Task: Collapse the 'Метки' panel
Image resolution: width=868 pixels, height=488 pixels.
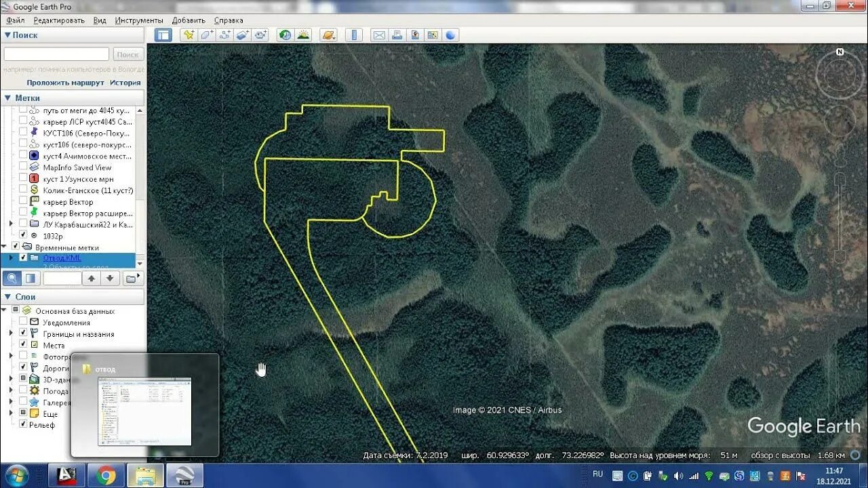Action: point(7,98)
